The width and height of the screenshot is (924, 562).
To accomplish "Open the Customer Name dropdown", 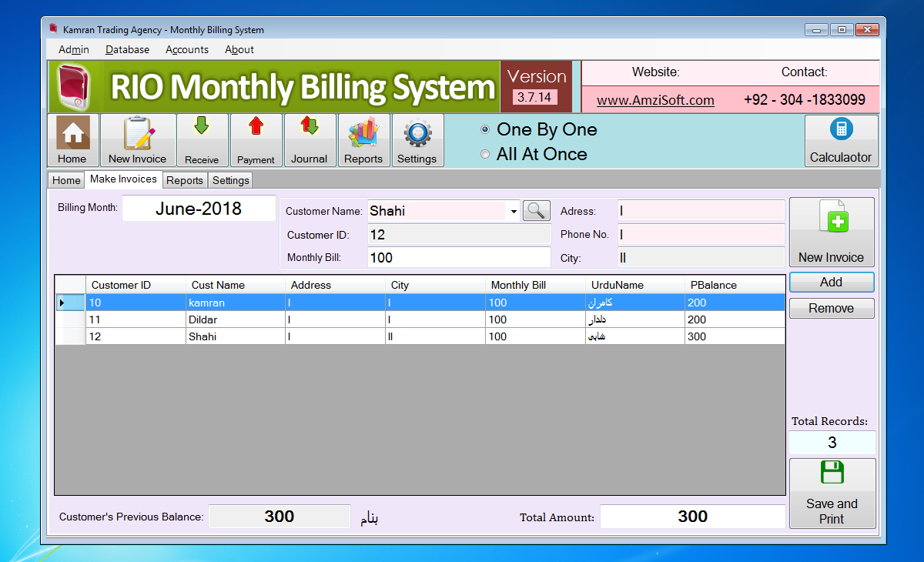I will (514, 210).
